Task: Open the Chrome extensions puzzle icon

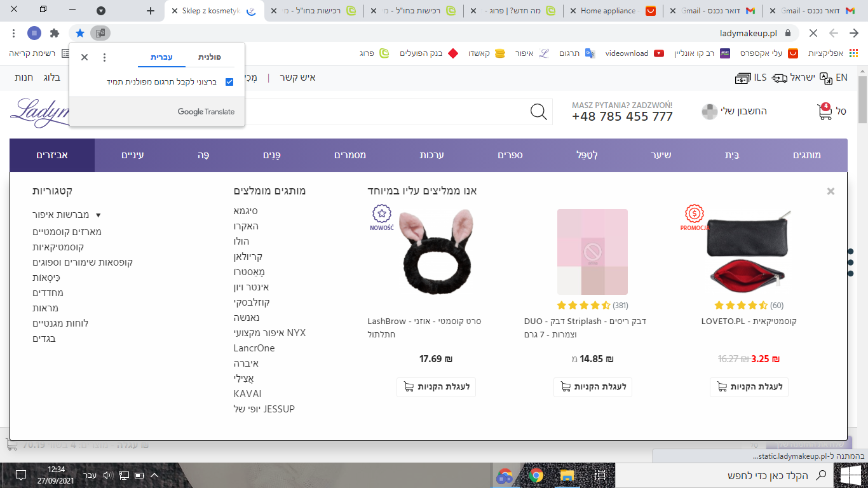Action: tap(54, 33)
